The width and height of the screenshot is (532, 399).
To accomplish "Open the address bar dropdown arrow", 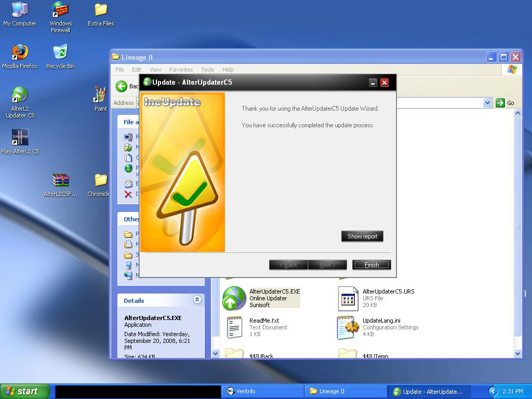I will pyautogui.click(x=487, y=103).
